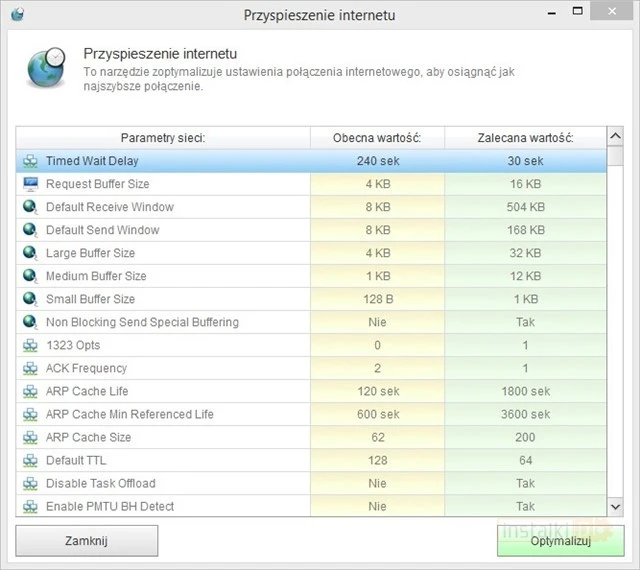The image size is (640, 570).
Task: Click the Timed Wait Delay network icon
Action: point(30,161)
